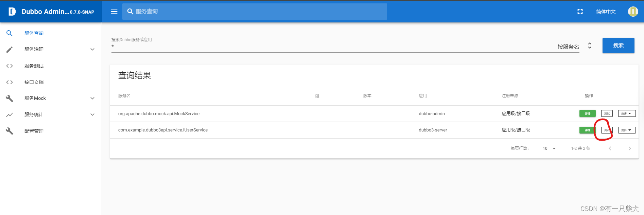Screen dimensions: 644x215
Task: Open the user avatar in top right
Action: click(633, 12)
